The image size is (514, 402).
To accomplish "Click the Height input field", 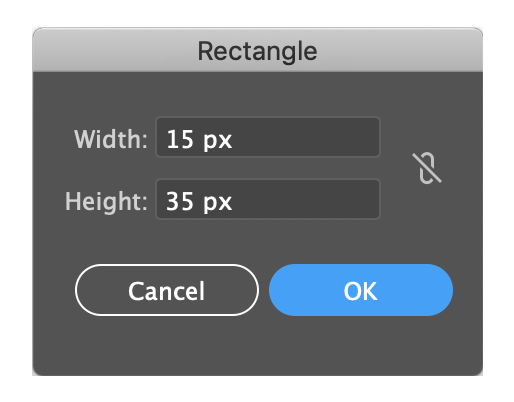I will click(268, 199).
